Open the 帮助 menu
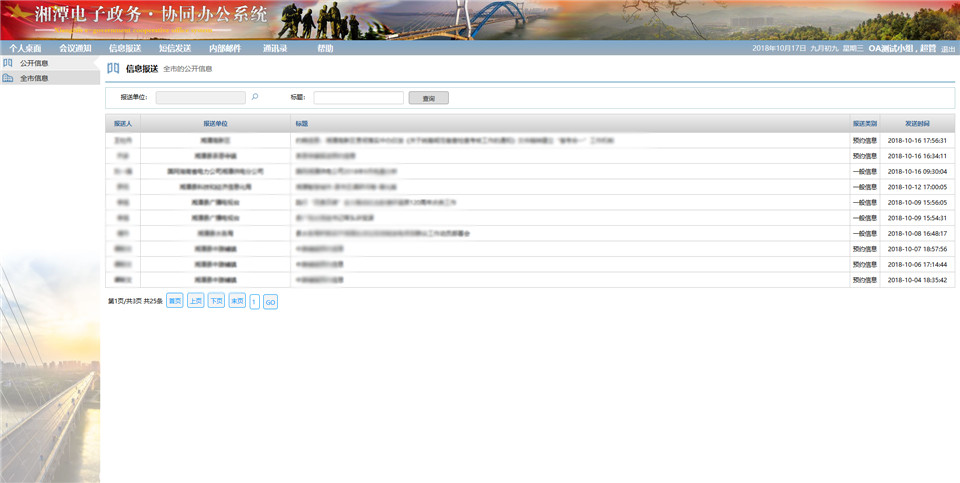 (x=325, y=48)
